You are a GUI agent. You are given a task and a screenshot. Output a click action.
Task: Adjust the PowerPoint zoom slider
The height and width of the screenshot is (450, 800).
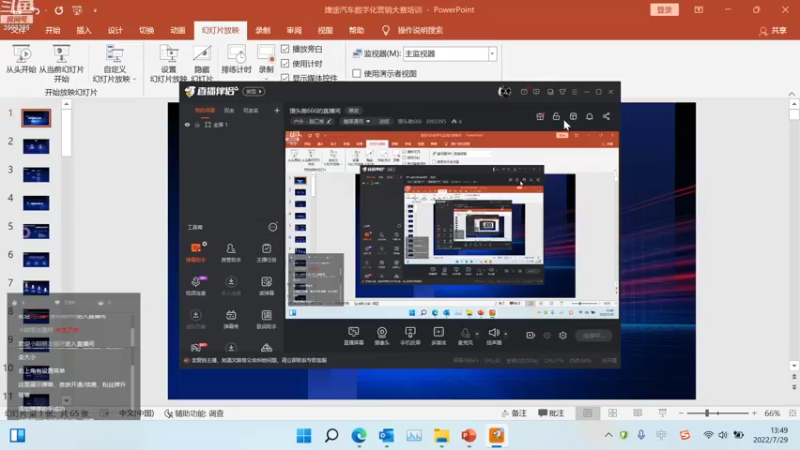point(707,413)
